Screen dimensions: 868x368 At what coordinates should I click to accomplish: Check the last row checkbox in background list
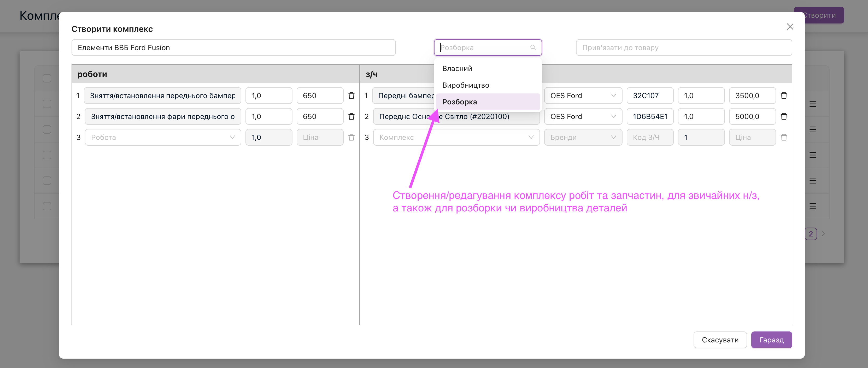pyautogui.click(x=47, y=206)
